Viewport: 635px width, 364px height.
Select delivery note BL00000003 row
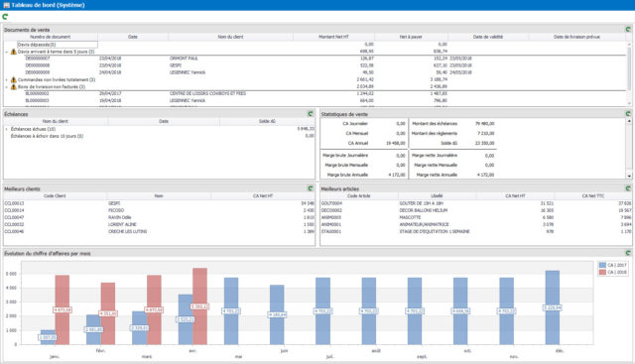click(x=316, y=100)
